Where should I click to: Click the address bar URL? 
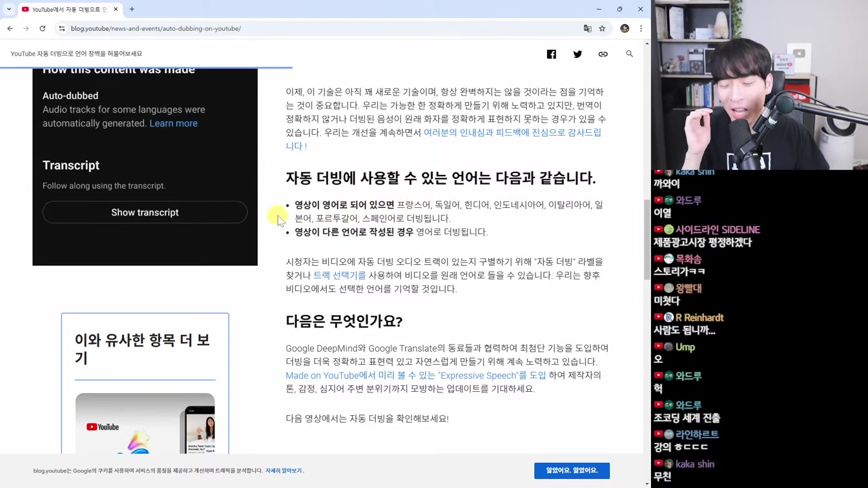[x=156, y=28]
